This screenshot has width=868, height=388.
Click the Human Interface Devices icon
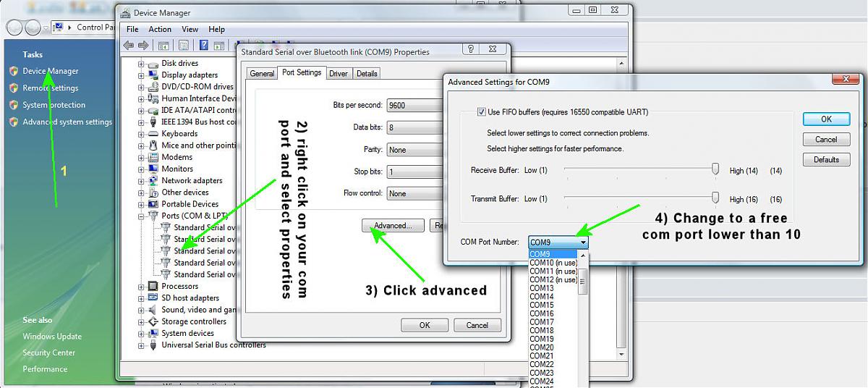[x=153, y=98]
